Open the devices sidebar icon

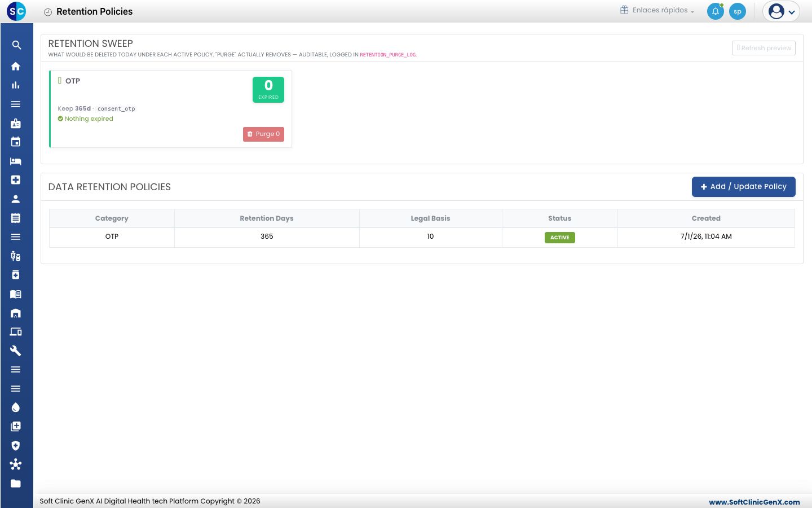(x=16, y=331)
